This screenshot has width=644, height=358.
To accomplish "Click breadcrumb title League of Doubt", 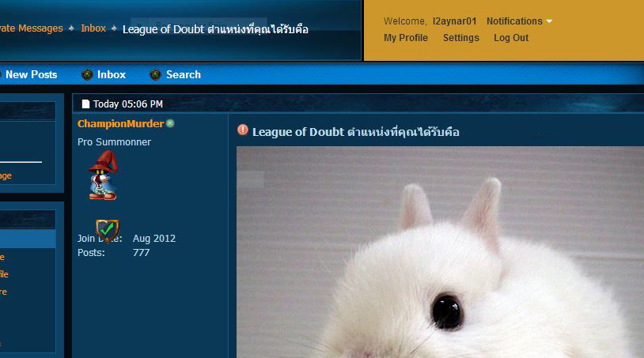I will click(x=215, y=29).
